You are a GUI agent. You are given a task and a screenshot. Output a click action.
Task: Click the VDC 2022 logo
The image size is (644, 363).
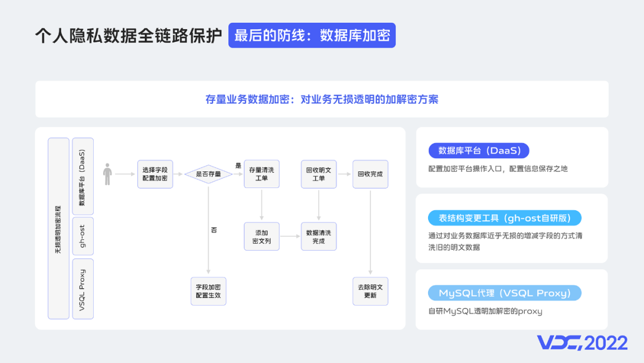pyautogui.click(x=582, y=343)
